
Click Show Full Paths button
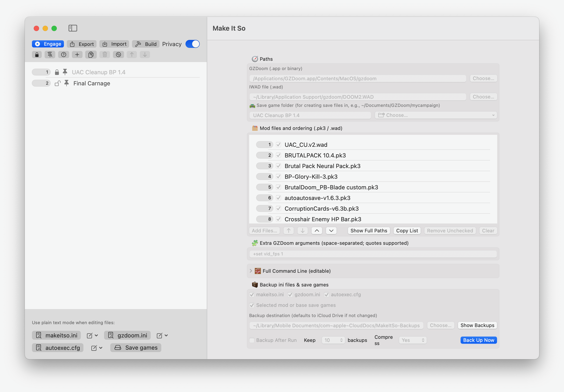click(369, 231)
